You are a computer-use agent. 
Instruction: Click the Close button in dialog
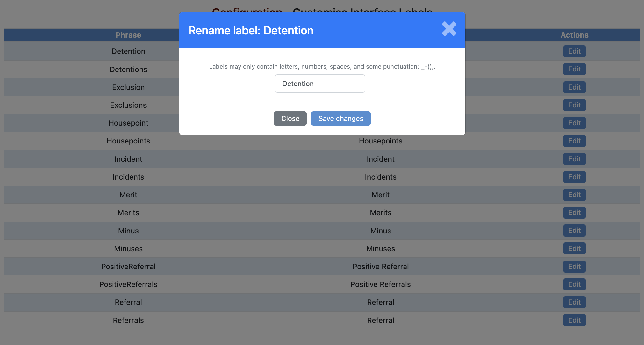coord(290,118)
